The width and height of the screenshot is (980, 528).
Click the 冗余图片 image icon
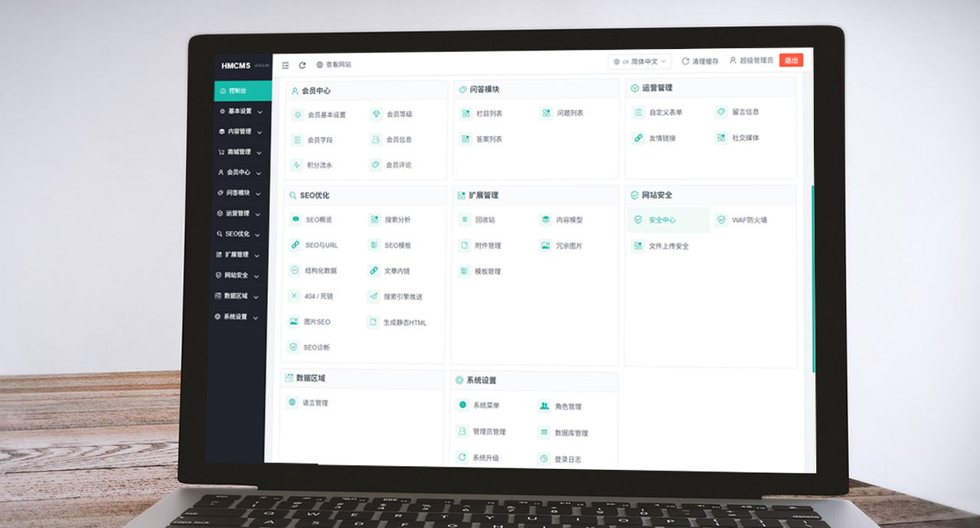(x=545, y=246)
